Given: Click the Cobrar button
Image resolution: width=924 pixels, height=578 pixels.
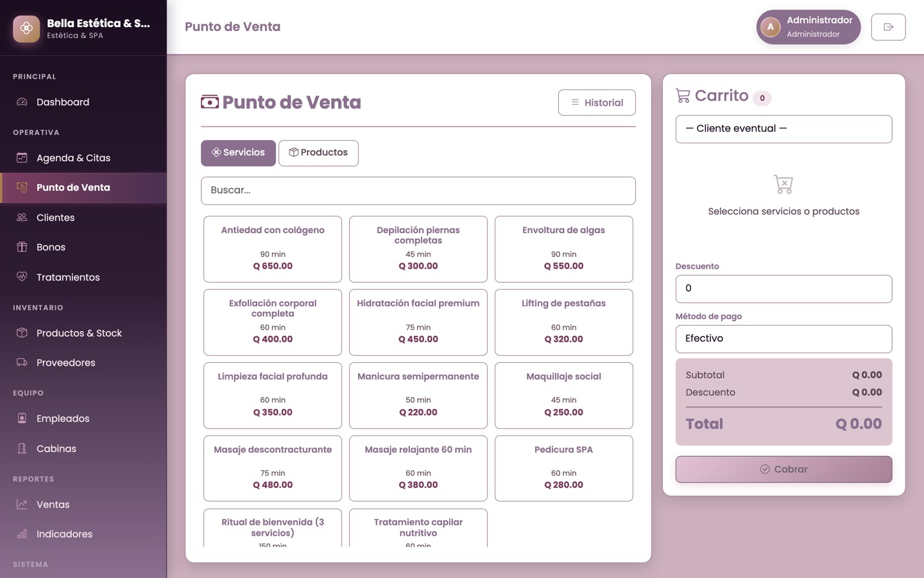Looking at the screenshot, I should tap(783, 469).
